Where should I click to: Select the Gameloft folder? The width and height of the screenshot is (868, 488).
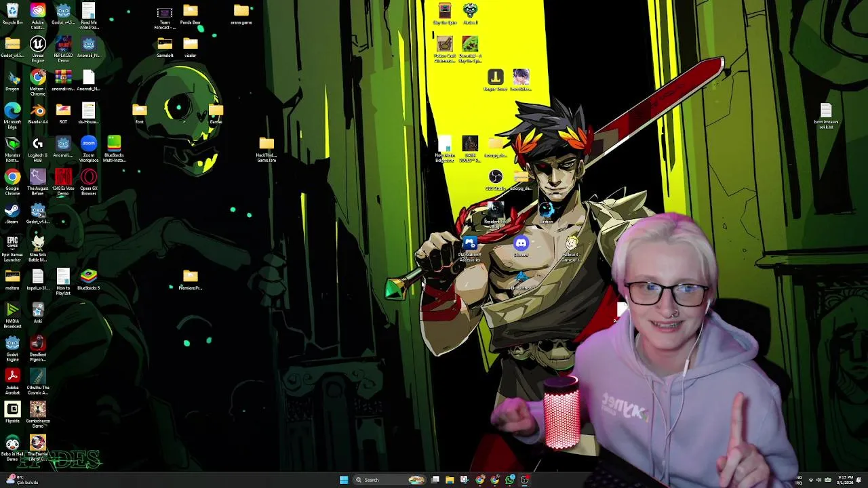pos(165,47)
